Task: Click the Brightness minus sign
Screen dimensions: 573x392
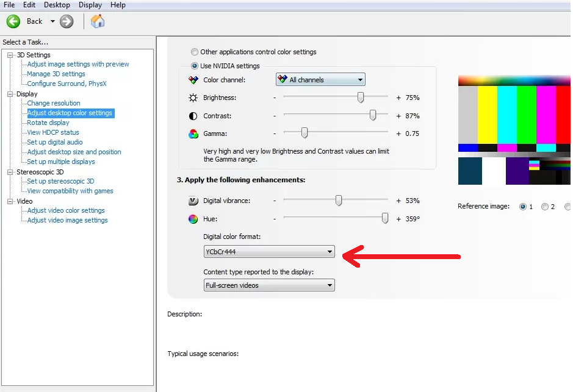Action: pyautogui.click(x=275, y=98)
